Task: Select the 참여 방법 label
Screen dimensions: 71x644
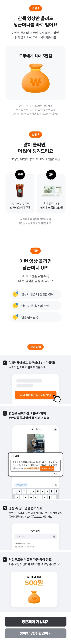Action: (x=35, y=347)
